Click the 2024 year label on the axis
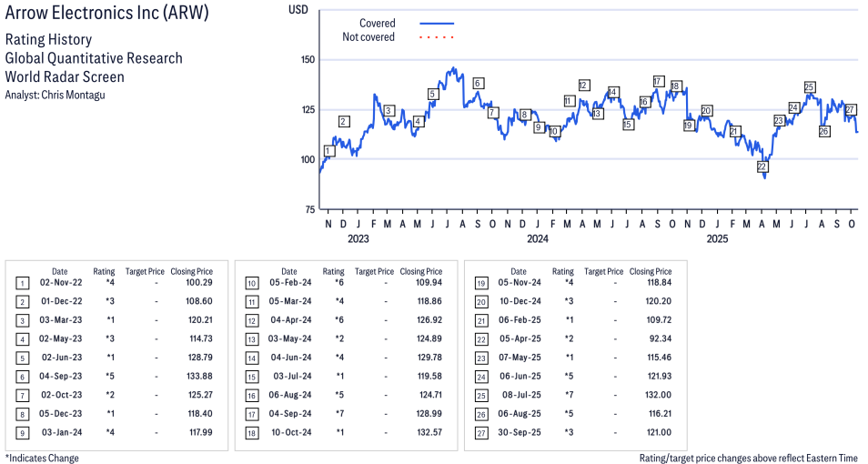The image size is (868, 464). click(x=538, y=239)
